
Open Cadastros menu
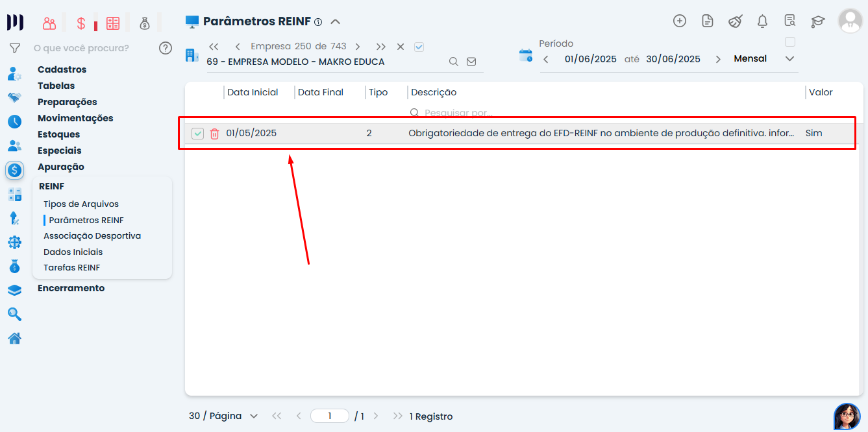tap(62, 69)
